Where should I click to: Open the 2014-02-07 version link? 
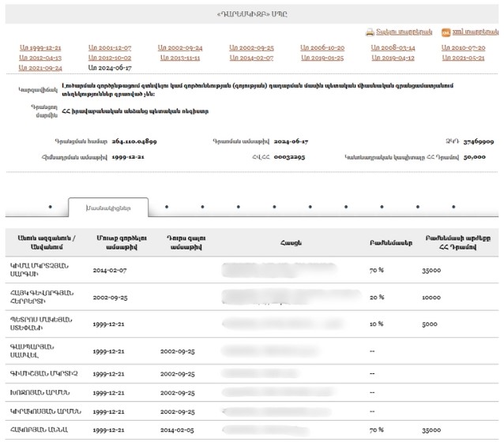coord(251,58)
